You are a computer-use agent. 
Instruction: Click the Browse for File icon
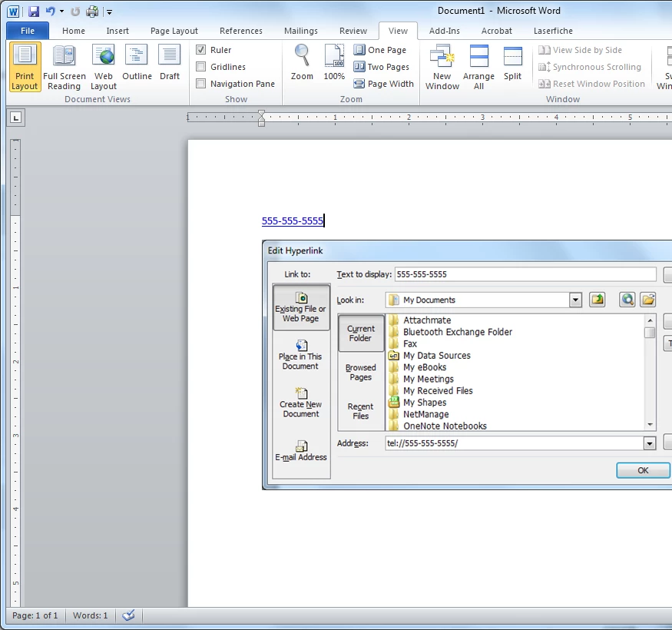648,300
